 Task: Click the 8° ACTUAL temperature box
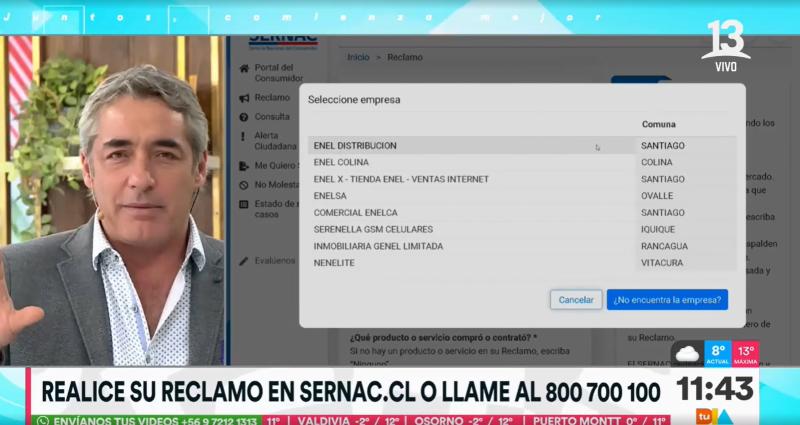(718, 354)
